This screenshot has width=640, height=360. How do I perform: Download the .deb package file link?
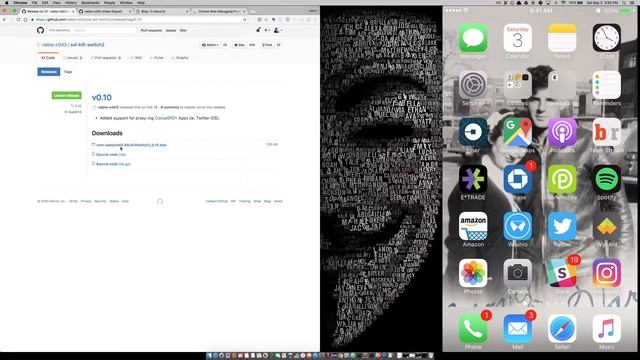[x=131, y=145]
